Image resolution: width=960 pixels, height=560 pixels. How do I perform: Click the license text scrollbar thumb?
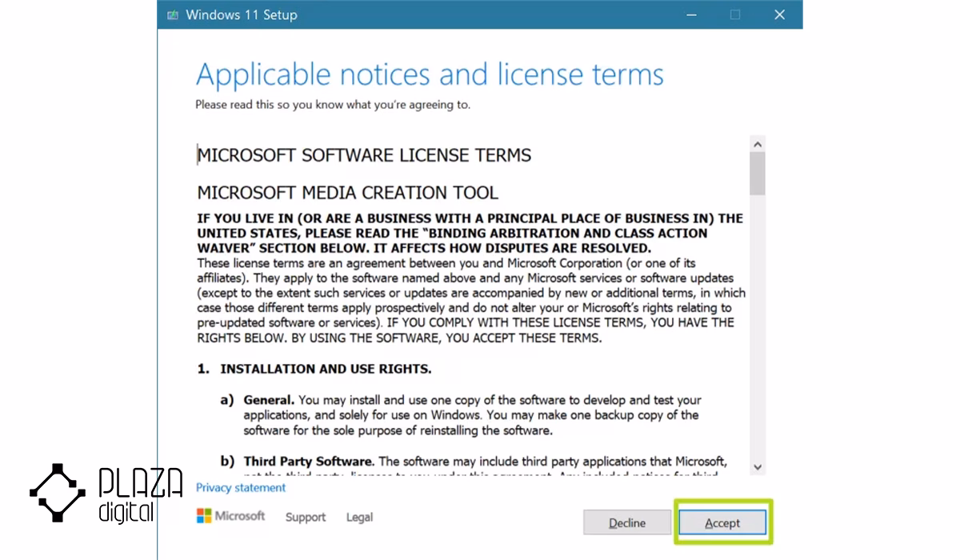(x=758, y=174)
